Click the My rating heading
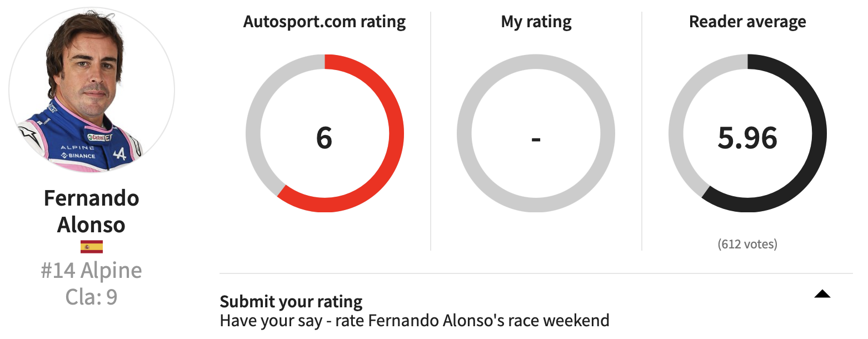 click(536, 22)
